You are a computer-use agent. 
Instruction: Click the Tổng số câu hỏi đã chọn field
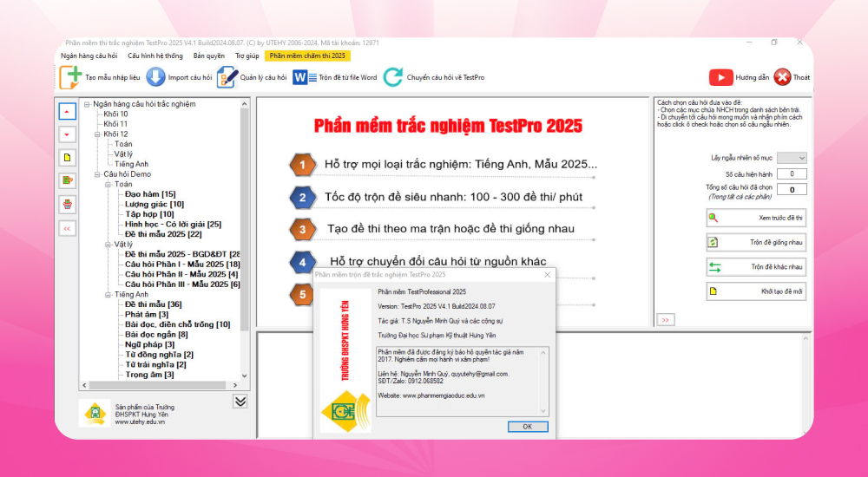tap(792, 190)
